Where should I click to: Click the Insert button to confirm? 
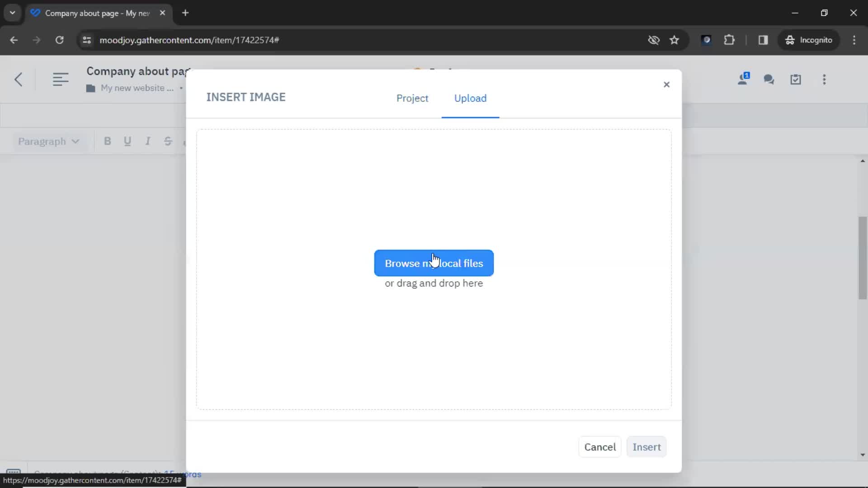pos(646,447)
